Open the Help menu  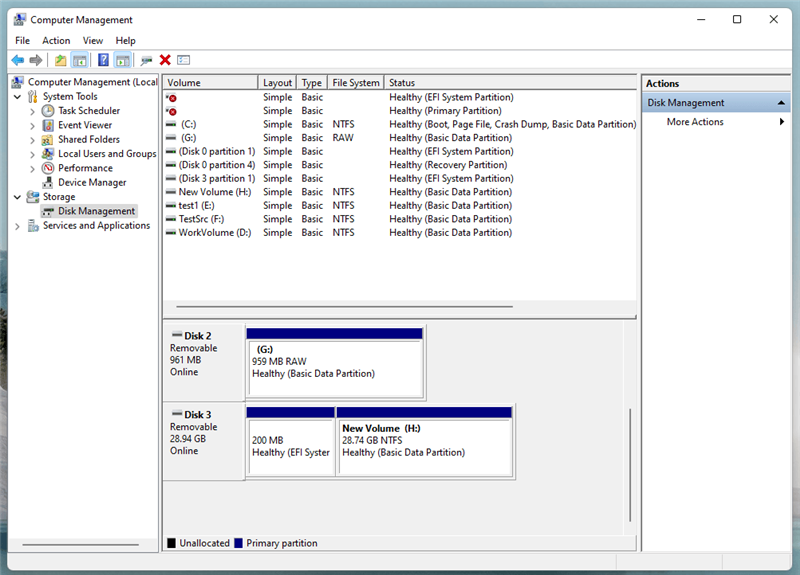[x=126, y=40]
